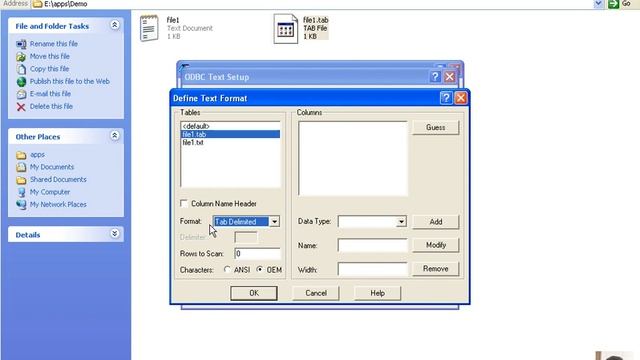Close the ODBC Text Setup window
Viewport: 640px width, 360px height.
pos(450,77)
